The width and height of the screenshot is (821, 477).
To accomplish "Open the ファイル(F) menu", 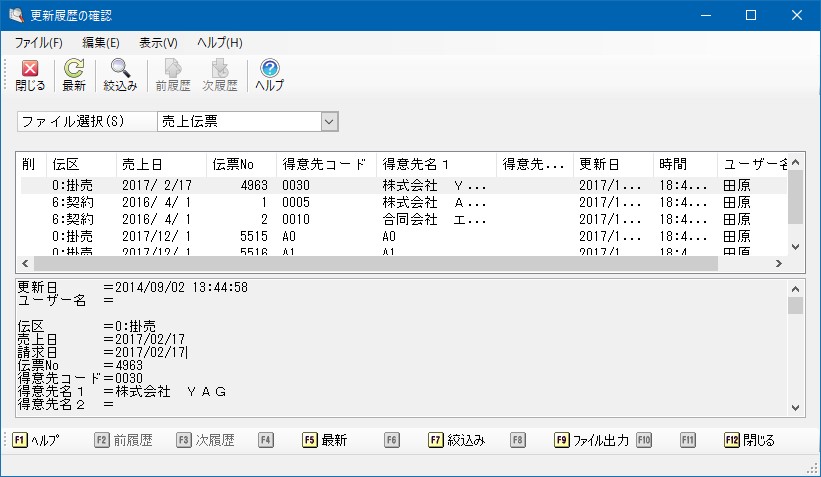I will (x=38, y=43).
